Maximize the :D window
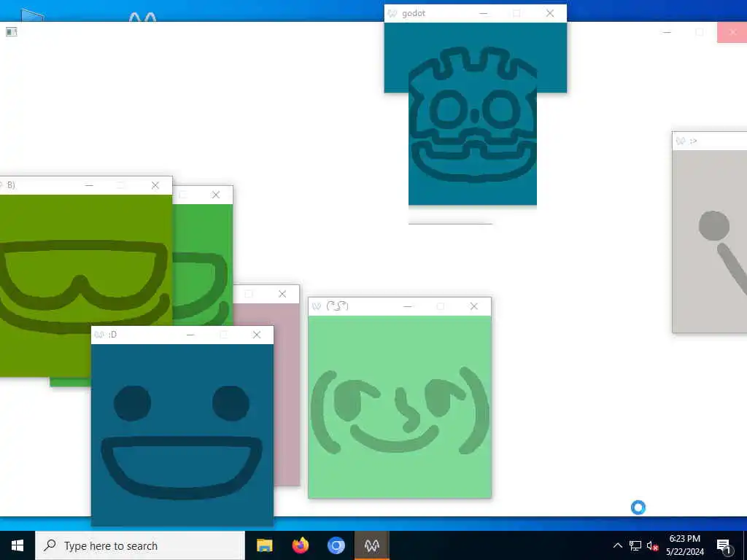This screenshot has height=560, width=747. coord(223,335)
